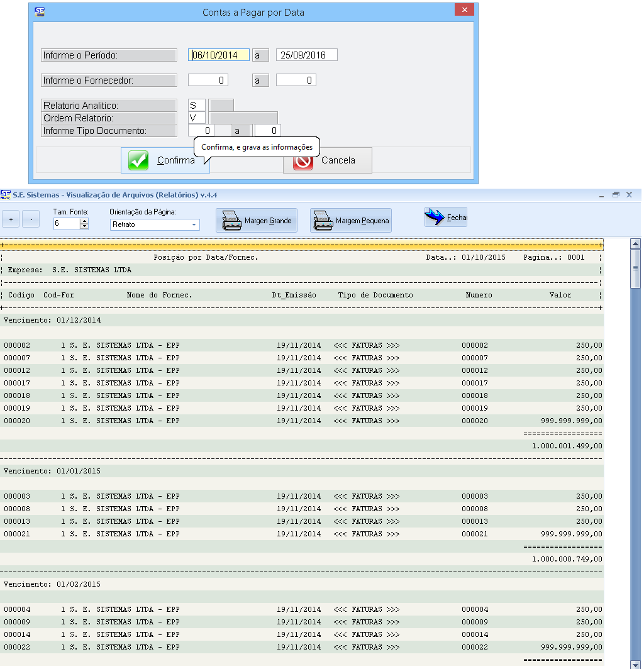Click the Ordem Relatorio field containing V

point(196,118)
